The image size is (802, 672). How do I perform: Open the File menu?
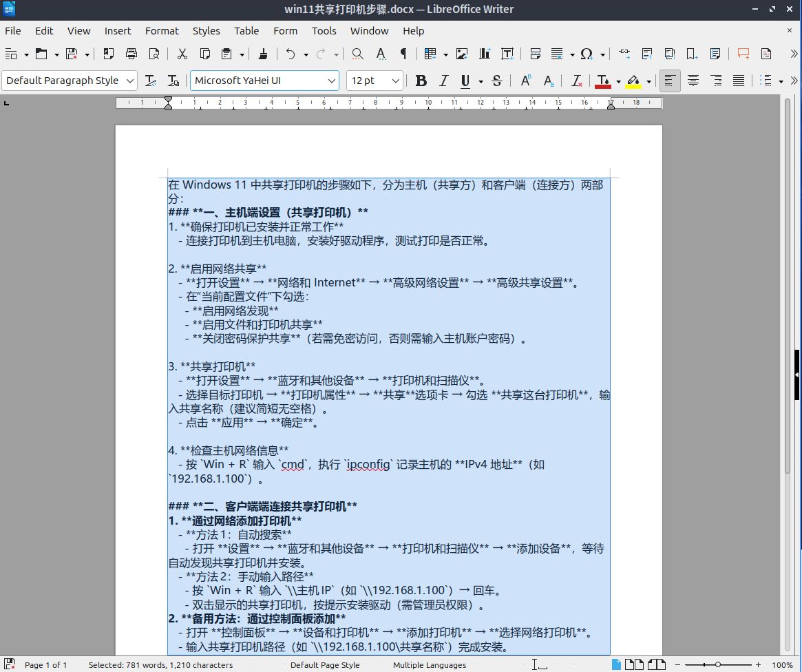13,31
